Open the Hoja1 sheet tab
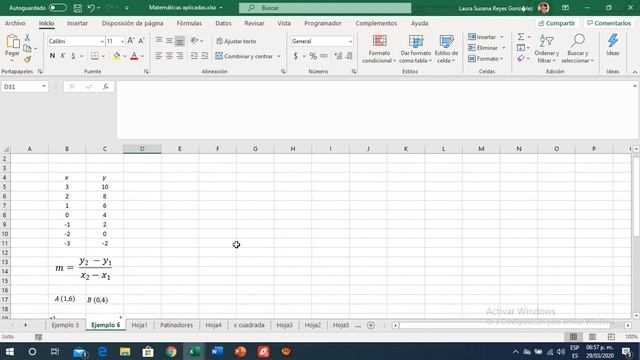The height and width of the screenshot is (360, 640). click(140, 325)
